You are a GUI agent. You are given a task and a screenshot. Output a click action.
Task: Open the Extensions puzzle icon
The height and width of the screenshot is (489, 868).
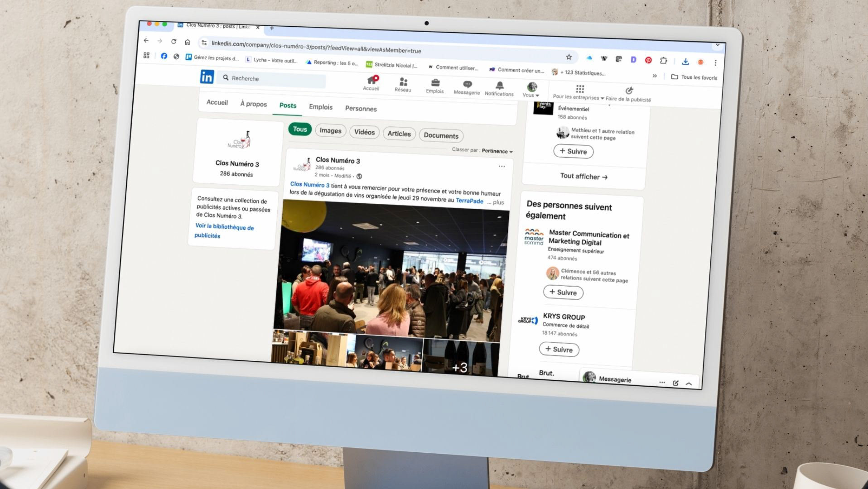(663, 60)
